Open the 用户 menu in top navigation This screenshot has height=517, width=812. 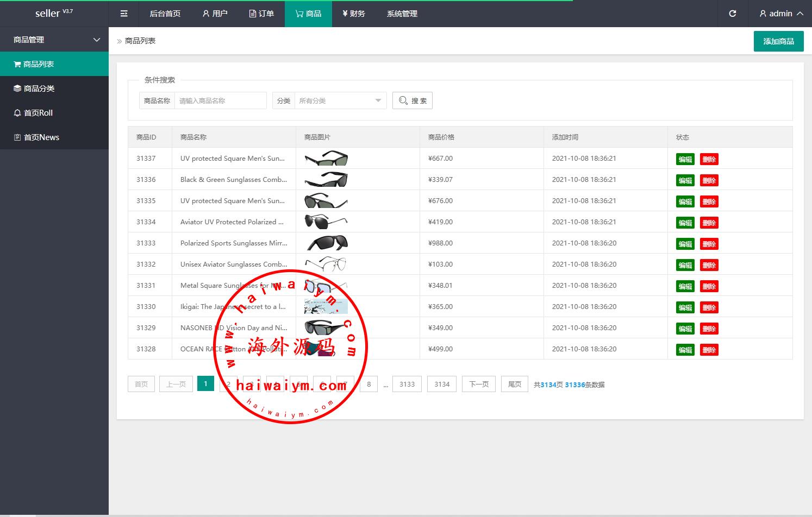[215, 14]
